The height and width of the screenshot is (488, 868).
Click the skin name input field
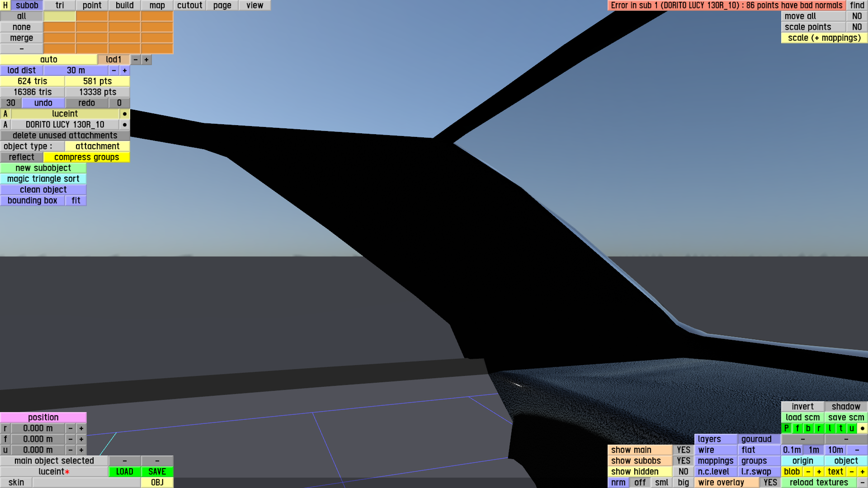pyautogui.click(x=86, y=483)
